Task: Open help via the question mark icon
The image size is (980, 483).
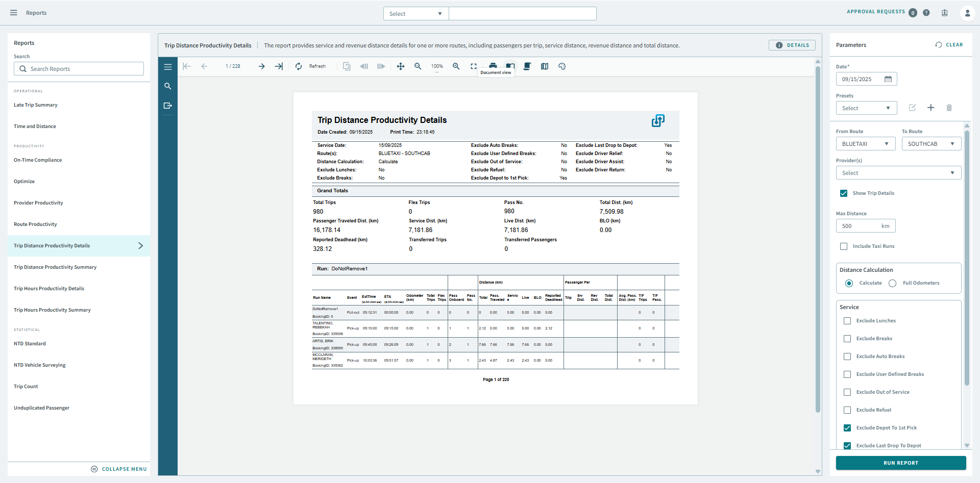Action: click(926, 13)
